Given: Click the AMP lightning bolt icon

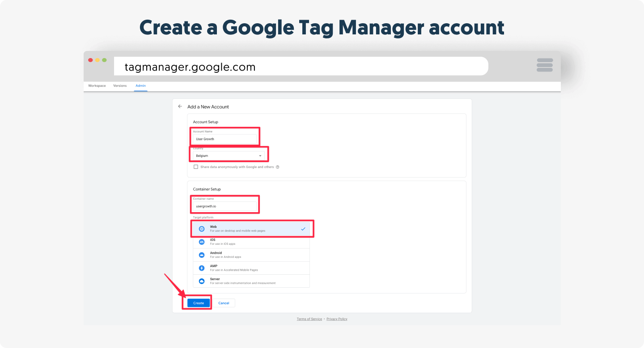Looking at the screenshot, I should (202, 268).
